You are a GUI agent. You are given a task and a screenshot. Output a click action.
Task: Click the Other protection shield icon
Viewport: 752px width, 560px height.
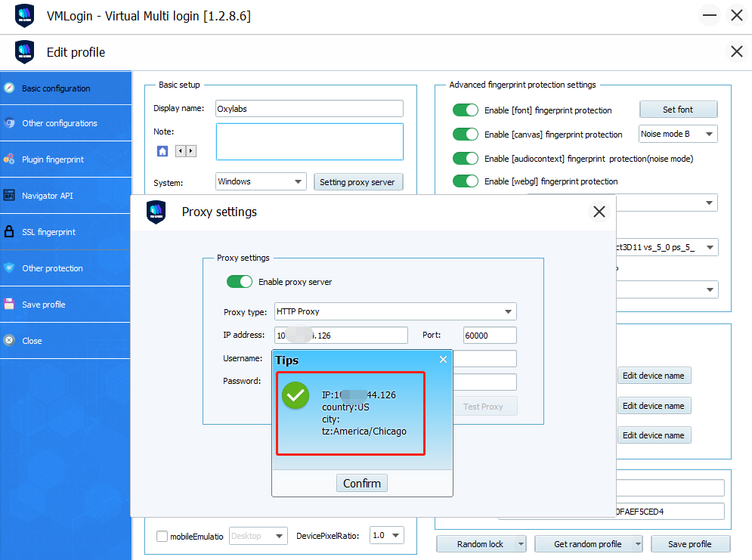(x=9, y=268)
